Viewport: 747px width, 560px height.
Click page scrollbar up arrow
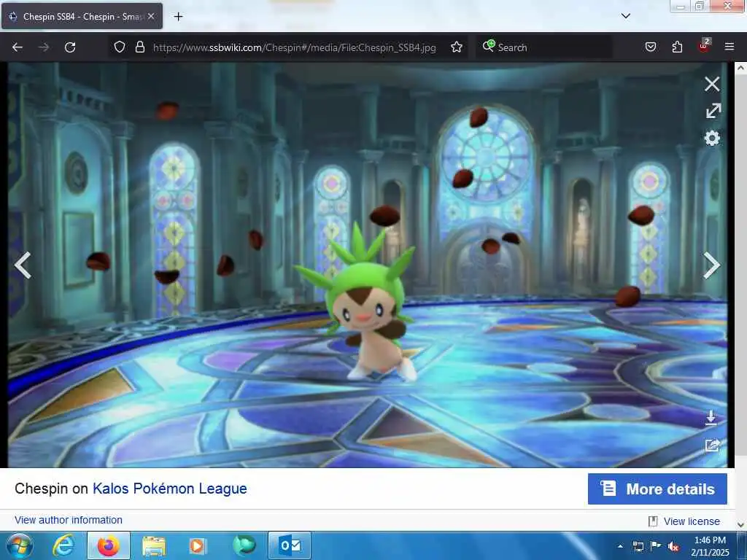coord(740,68)
